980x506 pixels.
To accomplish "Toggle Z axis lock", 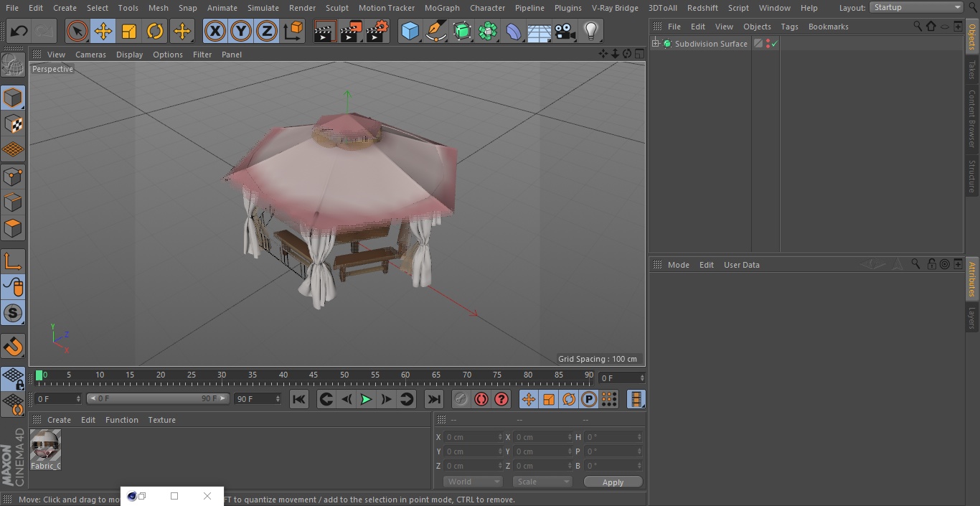I will (267, 31).
